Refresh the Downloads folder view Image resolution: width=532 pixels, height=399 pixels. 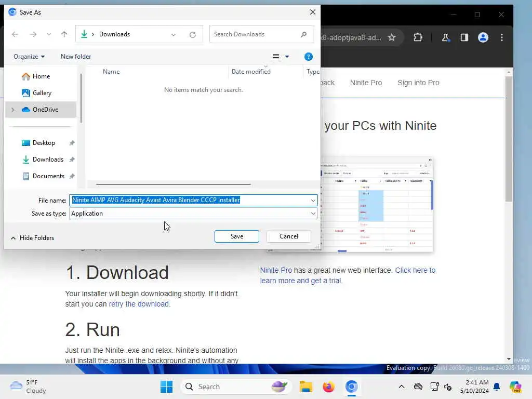coord(193,35)
